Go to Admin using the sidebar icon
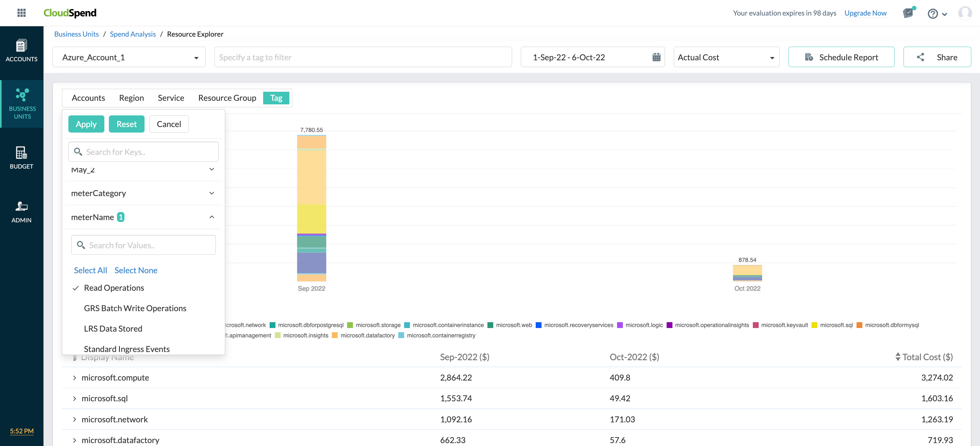Viewport: 980px width, 446px height. point(21,211)
